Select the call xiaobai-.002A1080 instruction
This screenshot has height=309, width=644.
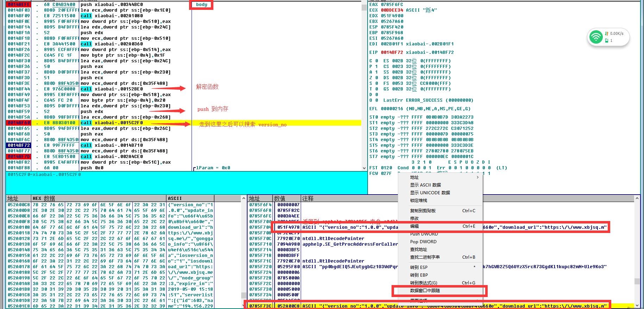pos(112,16)
